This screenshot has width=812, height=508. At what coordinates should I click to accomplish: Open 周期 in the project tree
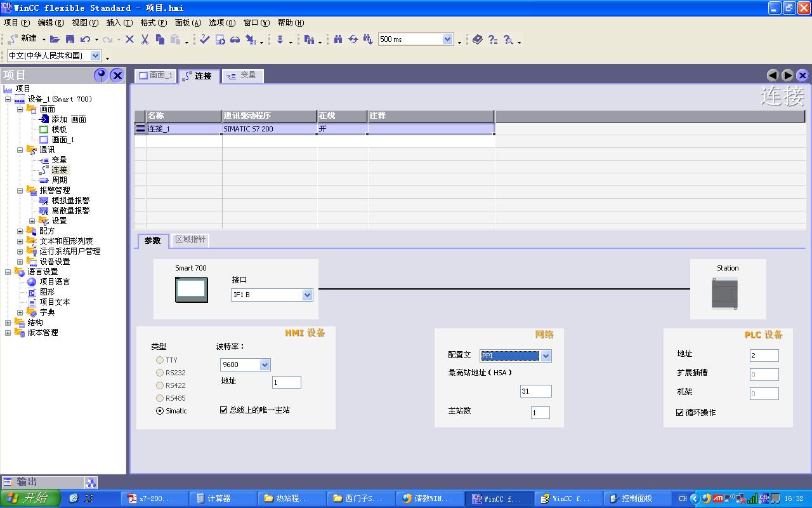coord(59,180)
